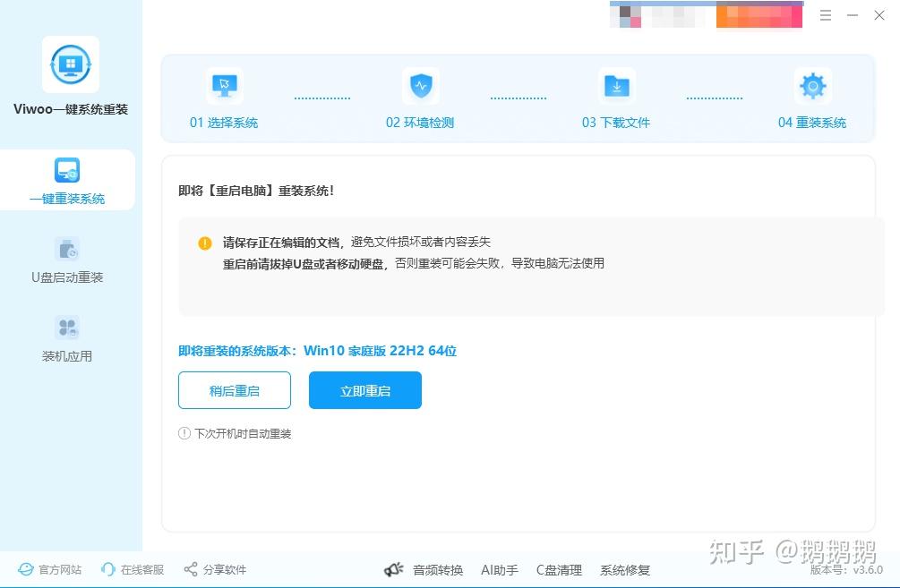Click the 请保存正在编辑的文档 warning line
Image resolution: width=900 pixels, height=588 pixels.
click(356, 243)
